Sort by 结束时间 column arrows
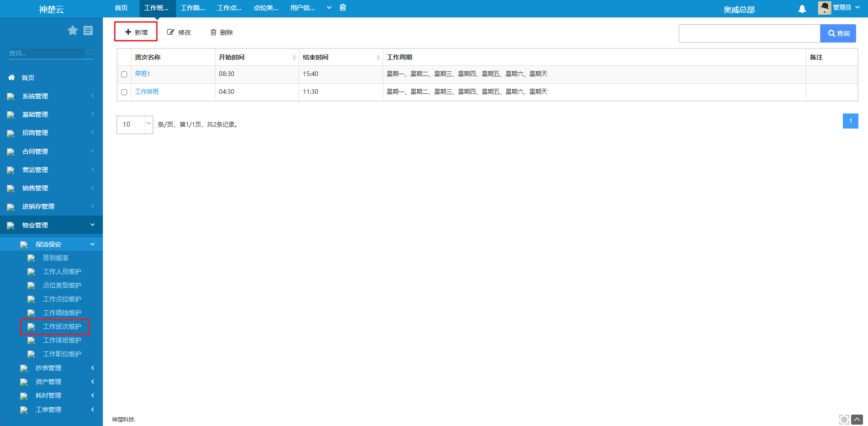 378,57
